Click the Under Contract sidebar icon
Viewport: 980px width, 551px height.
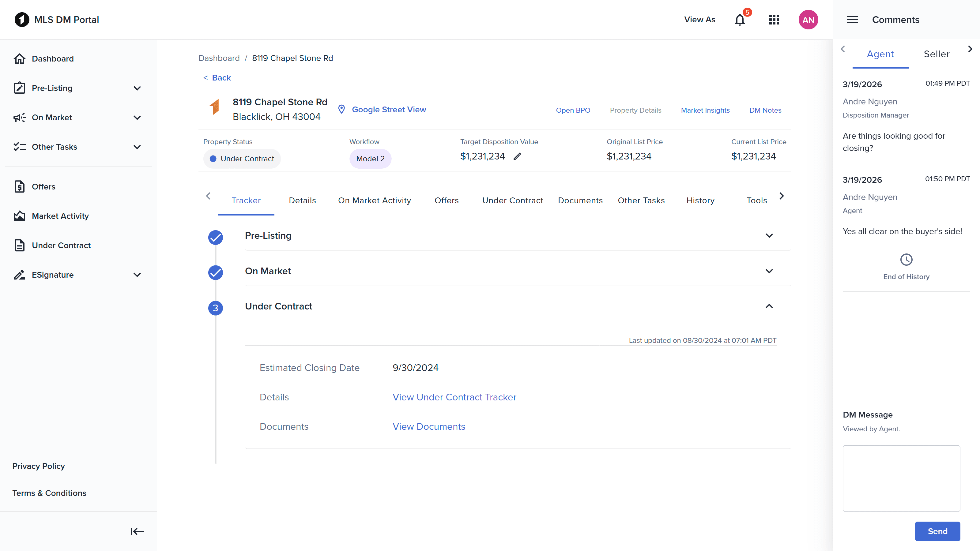click(20, 245)
